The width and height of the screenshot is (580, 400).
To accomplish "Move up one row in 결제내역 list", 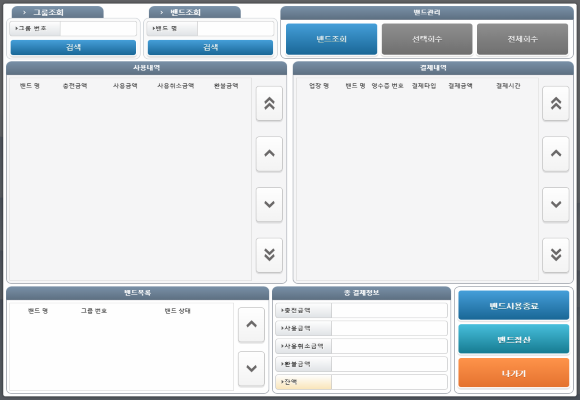I will point(556,154).
